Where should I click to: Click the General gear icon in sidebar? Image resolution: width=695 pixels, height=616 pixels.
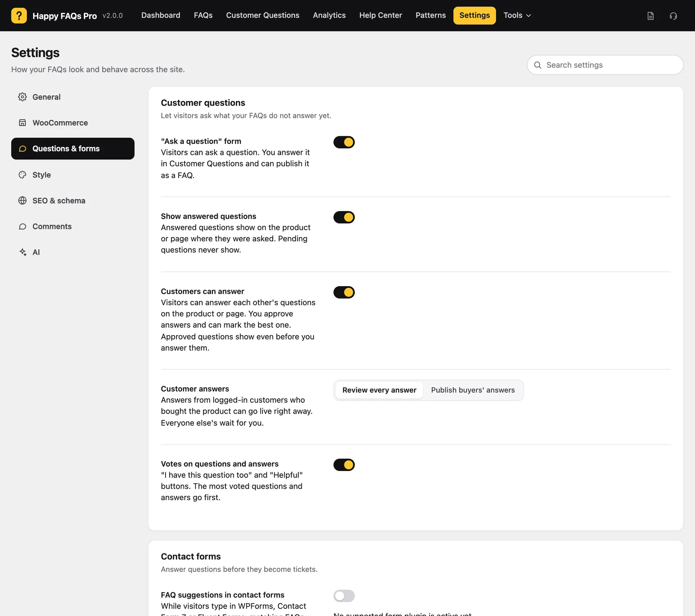(23, 97)
